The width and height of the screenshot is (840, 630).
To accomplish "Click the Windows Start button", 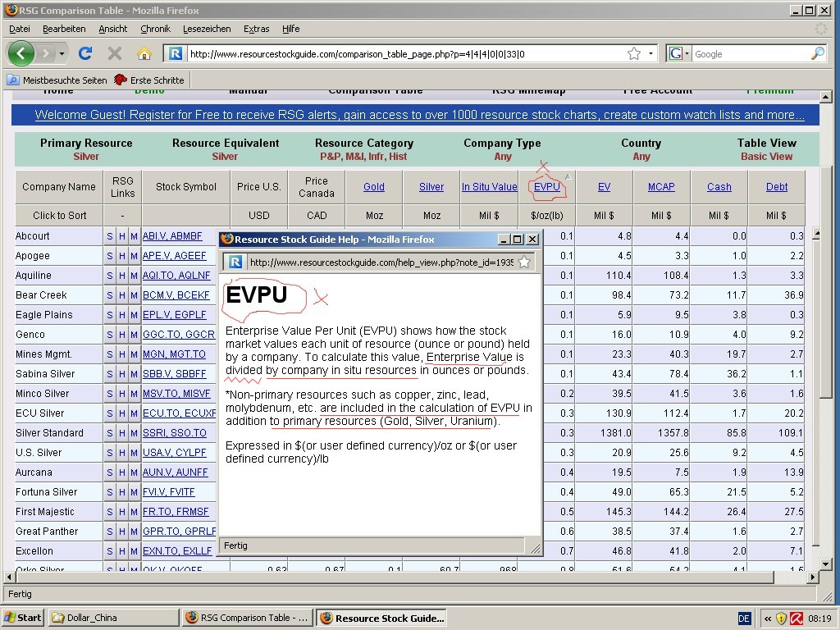I will click(23, 618).
